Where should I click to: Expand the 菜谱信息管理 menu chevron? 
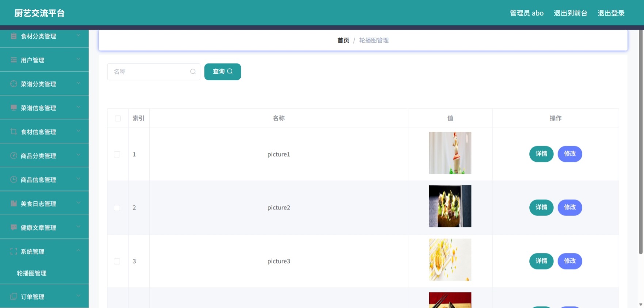tap(78, 107)
